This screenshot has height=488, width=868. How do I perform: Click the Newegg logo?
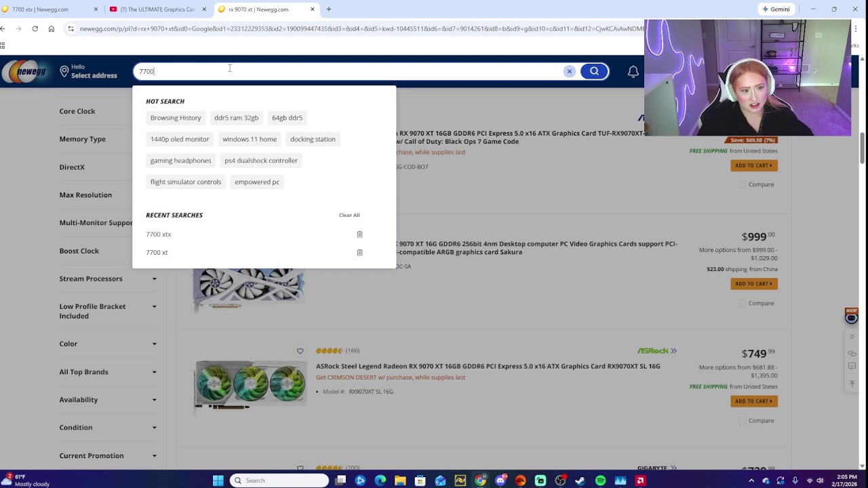click(24, 73)
